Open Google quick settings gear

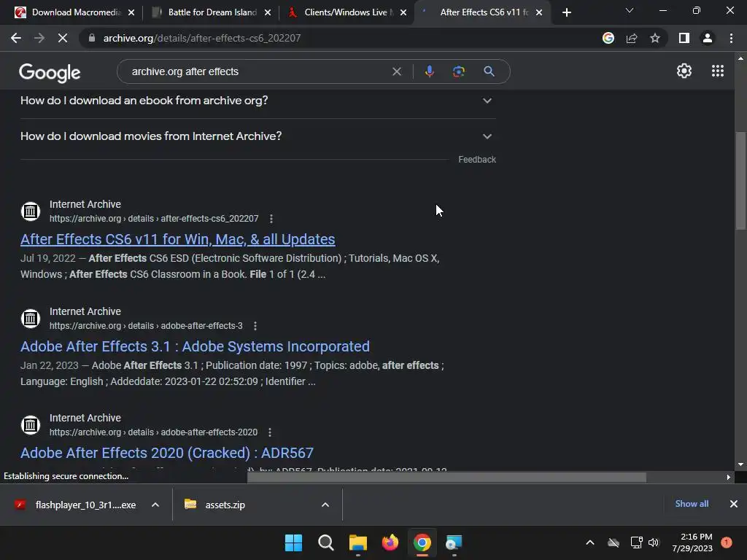click(684, 71)
